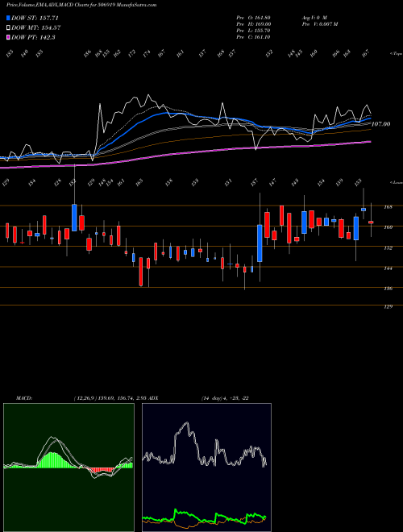Click the '<Tops' label at the right edge

tap(397, 54)
